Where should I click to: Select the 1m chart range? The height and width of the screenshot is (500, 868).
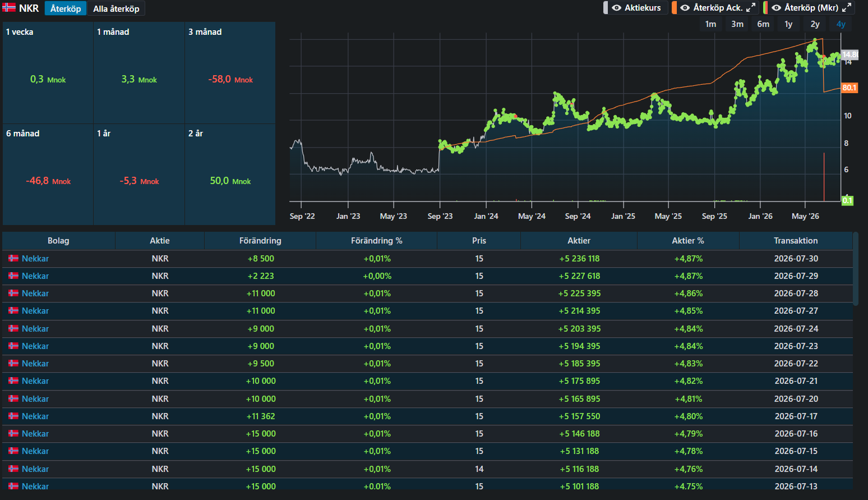[x=710, y=24]
